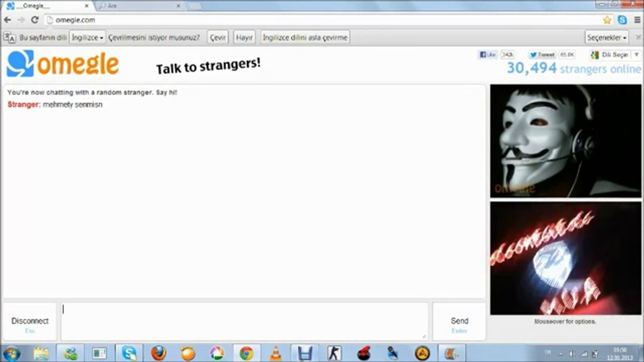
Task: Click the 'You're now chatting' status line
Action: [92, 93]
